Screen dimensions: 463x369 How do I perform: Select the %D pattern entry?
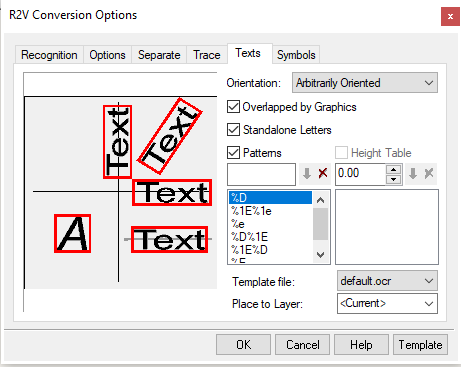270,198
